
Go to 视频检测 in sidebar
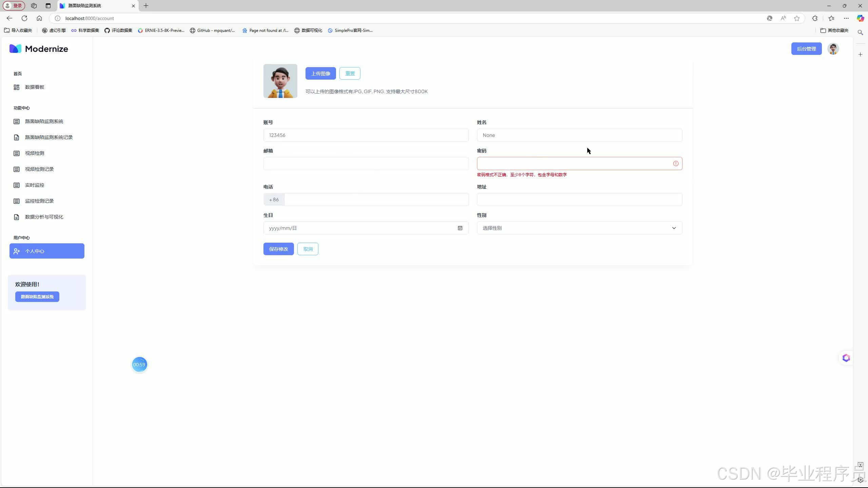pyautogui.click(x=35, y=153)
